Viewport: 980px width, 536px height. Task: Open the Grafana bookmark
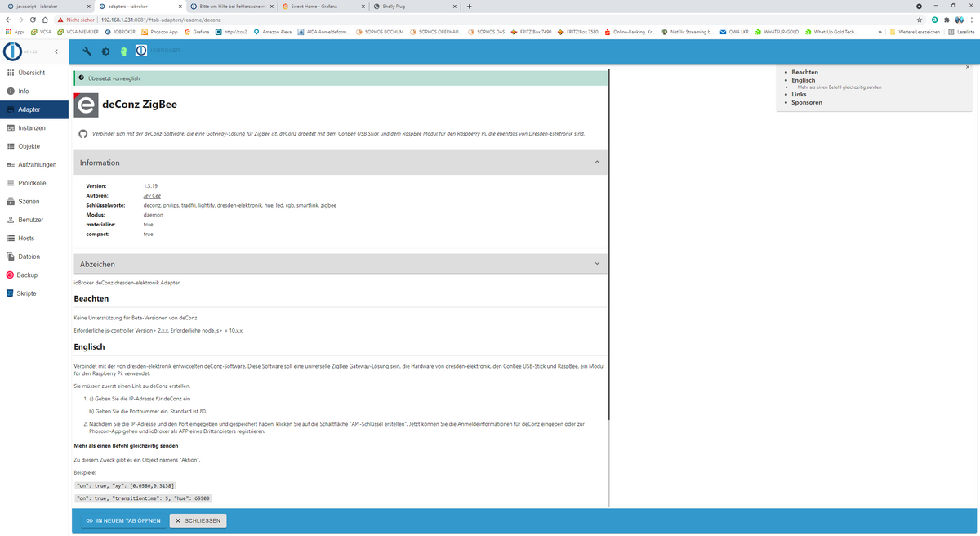197,32
